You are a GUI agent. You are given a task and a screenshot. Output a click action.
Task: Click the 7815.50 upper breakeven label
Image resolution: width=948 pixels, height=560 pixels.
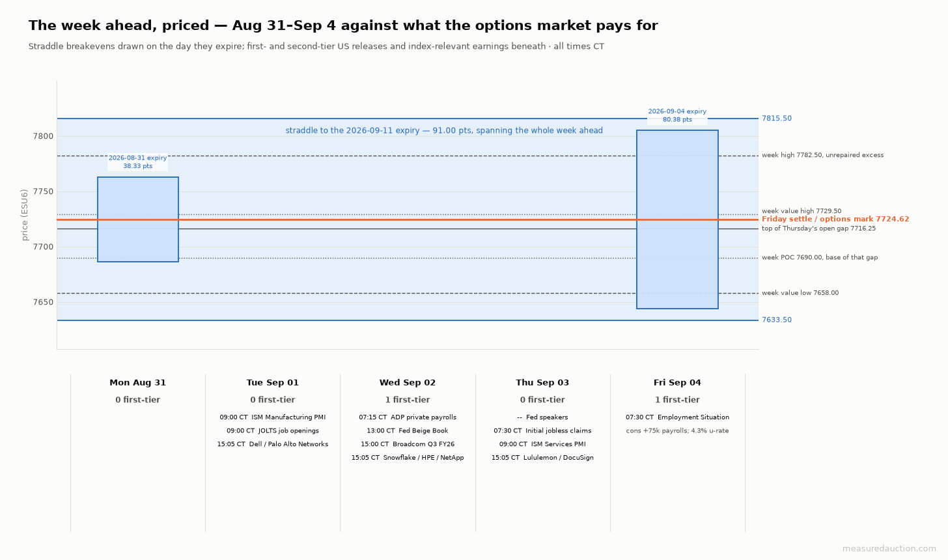point(777,119)
